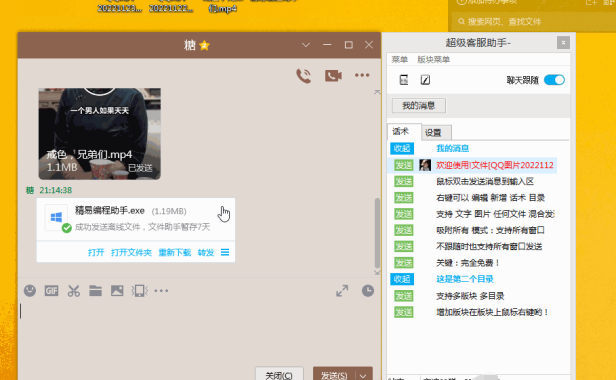
Task: Click 重新下载 link
Action: [174, 252]
